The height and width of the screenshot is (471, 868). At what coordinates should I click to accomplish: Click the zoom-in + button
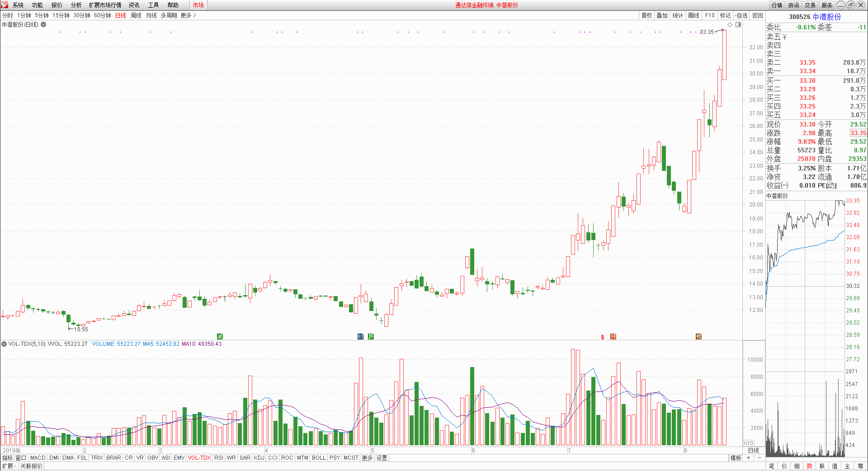[x=748, y=458]
